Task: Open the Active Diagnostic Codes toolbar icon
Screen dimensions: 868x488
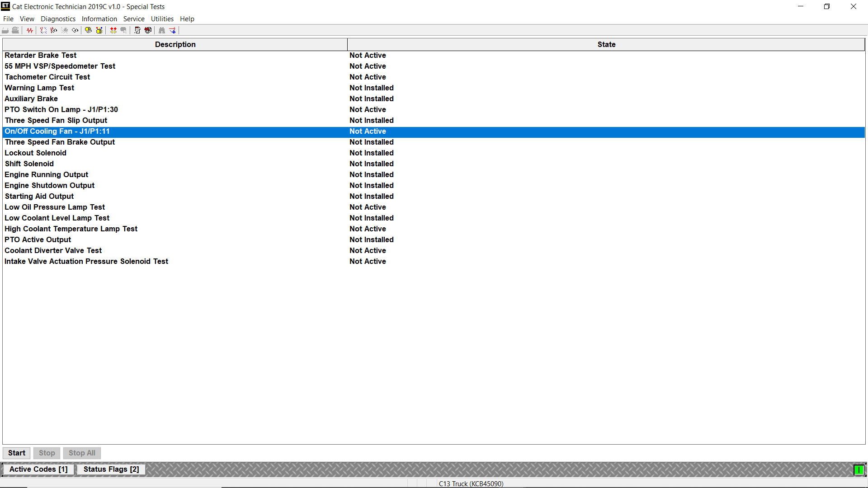Action: tap(43, 30)
